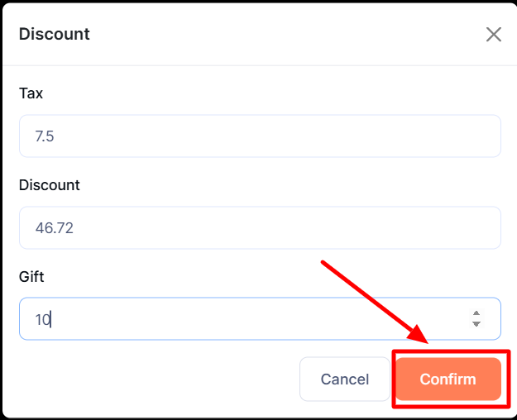Decrement the Gift value with the down arrow

coord(476,324)
